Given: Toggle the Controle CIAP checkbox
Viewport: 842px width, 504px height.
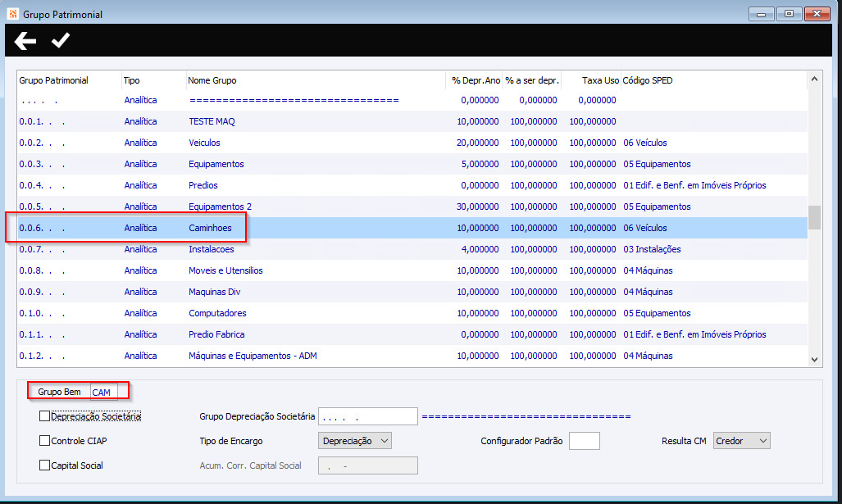Looking at the screenshot, I should pos(44,441).
